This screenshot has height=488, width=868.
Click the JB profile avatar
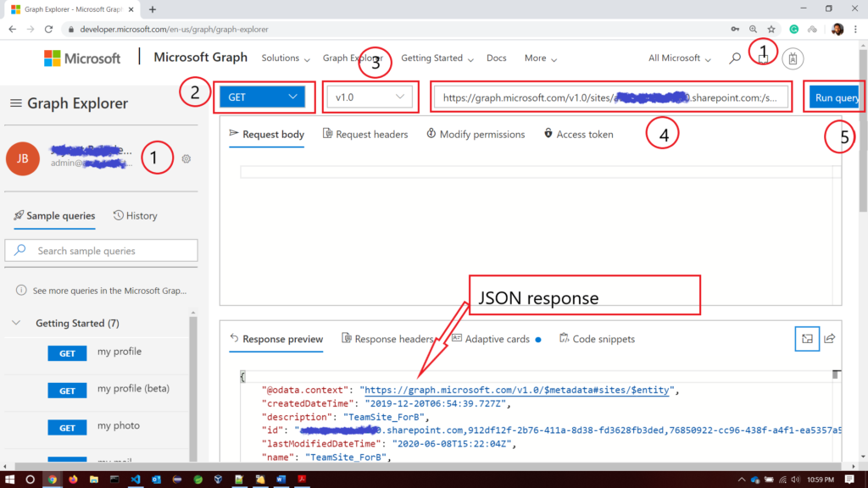pos(23,158)
